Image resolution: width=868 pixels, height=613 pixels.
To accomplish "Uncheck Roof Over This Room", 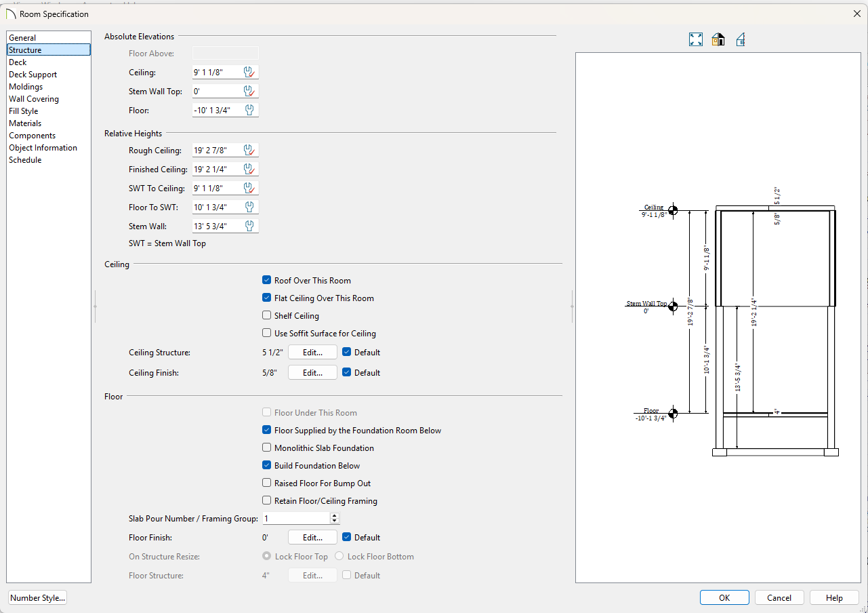I will point(267,280).
